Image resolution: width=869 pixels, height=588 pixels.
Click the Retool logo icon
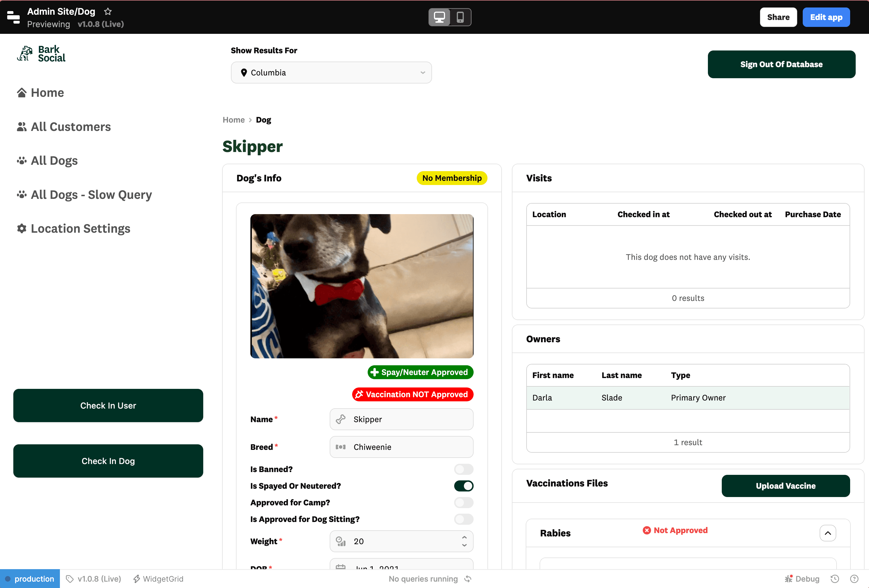click(x=14, y=17)
